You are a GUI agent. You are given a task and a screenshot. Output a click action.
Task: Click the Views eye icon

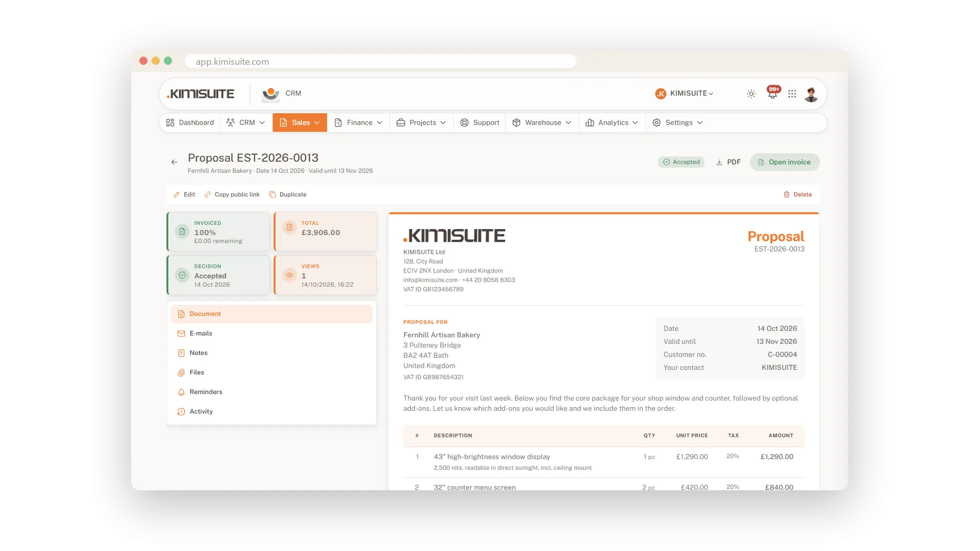pos(289,275)
